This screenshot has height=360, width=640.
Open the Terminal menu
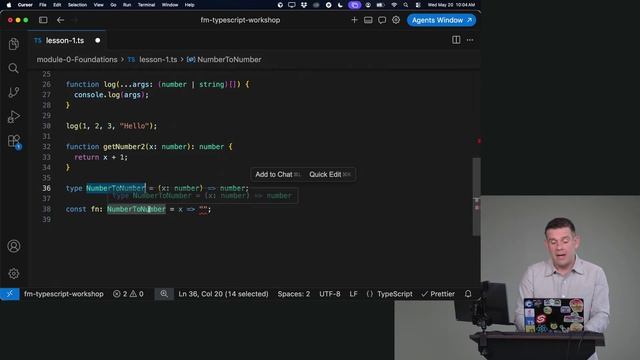146,5
